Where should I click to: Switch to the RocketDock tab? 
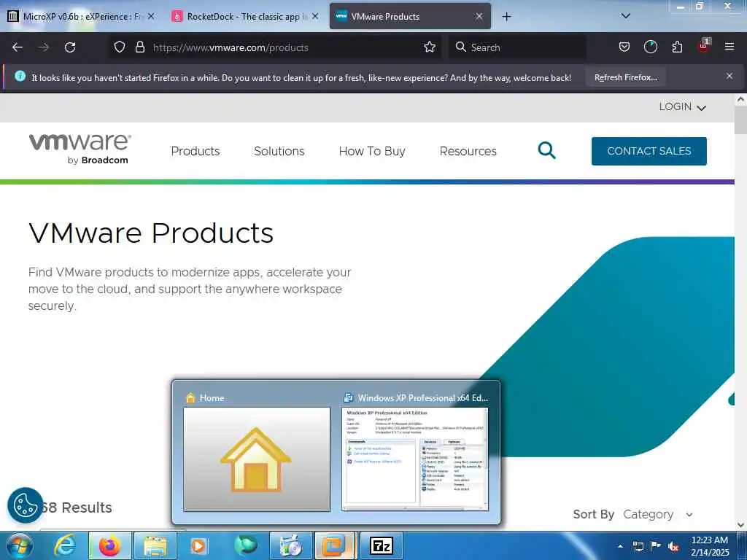click(x=243, y=16)
